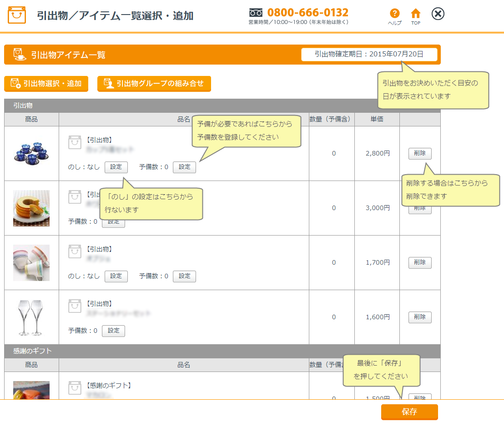Screen dimensions: 504x427
Task: Delete the 1,700円 item
Action: [x=419, y=263]
